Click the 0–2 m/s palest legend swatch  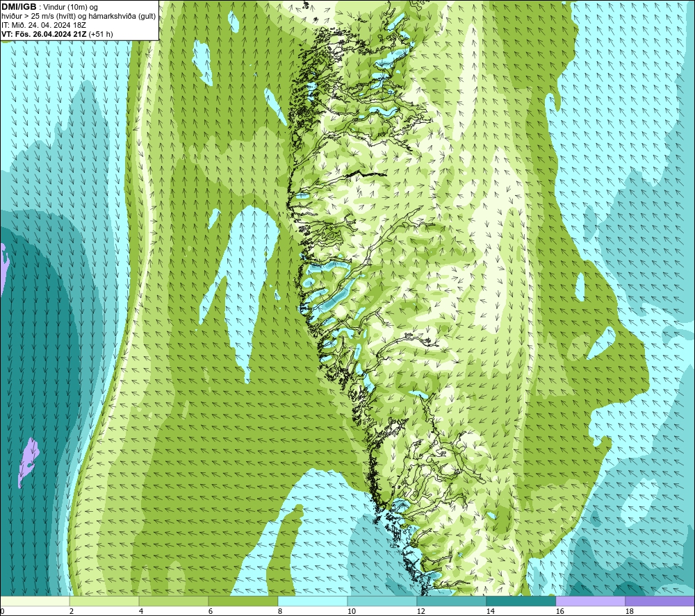tap(35, 601)
